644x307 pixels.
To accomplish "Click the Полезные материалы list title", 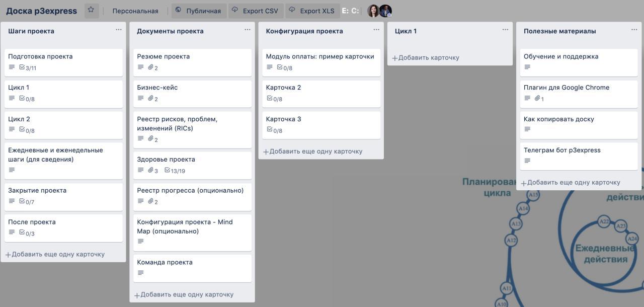I will point(559,31).
